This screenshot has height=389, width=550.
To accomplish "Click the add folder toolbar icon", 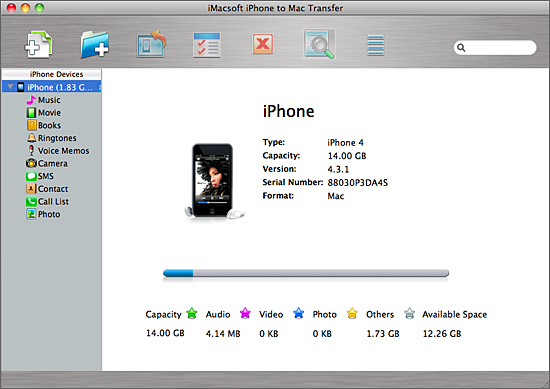I will point(95,44).
